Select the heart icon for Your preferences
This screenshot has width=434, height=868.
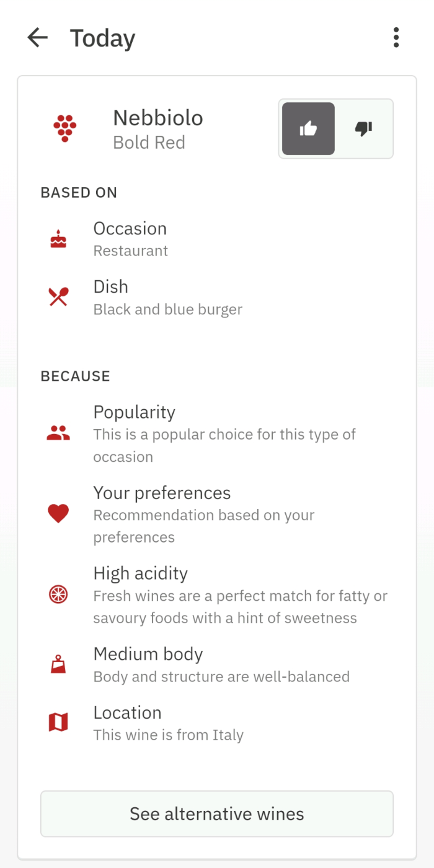coord(58,513)
